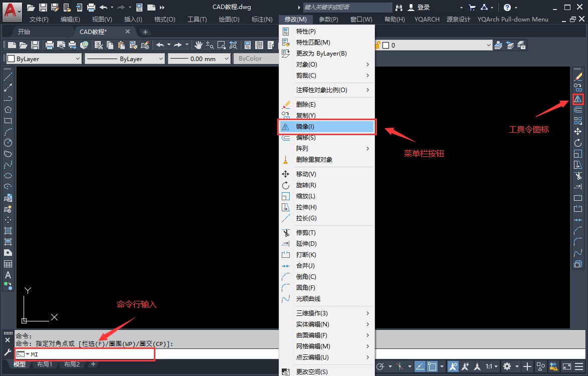Close the CAD教程* drawing tab

point(128,32)
